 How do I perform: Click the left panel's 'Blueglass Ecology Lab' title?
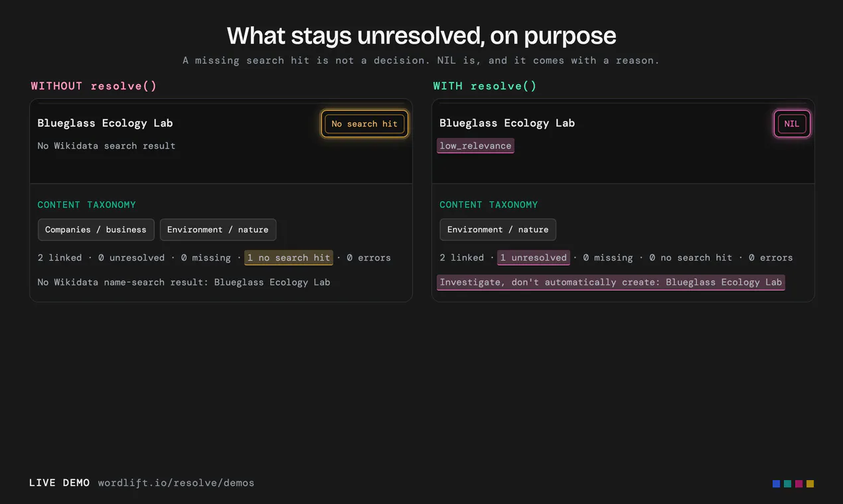pyautogui.click(x=105, y=123)
